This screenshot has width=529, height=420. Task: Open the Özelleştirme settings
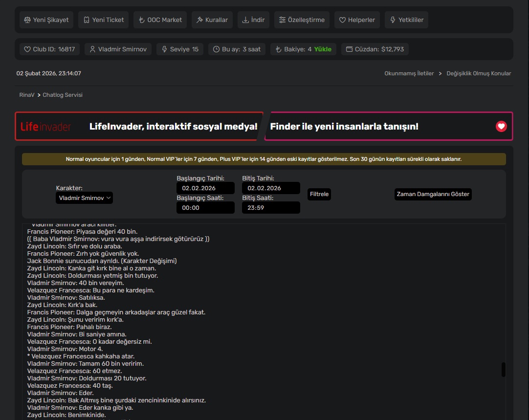coord(302,20)
